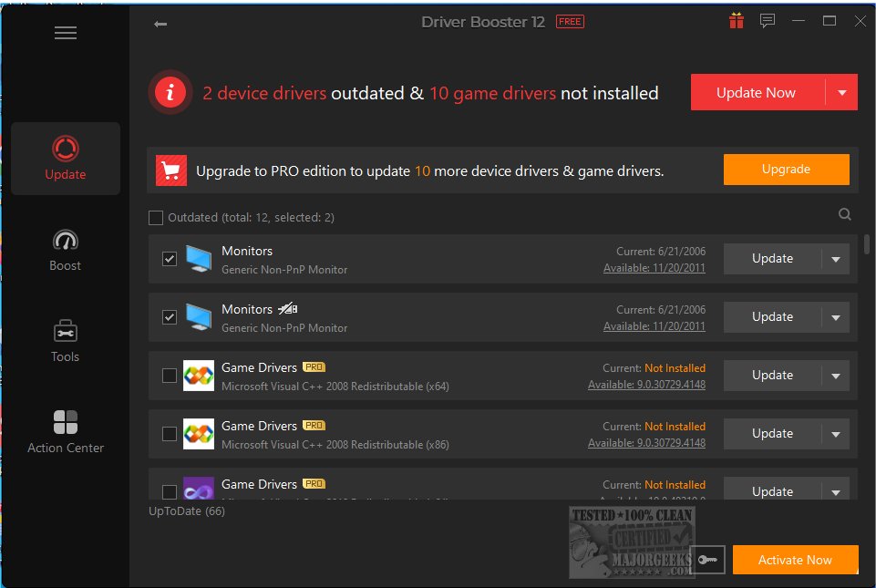The image size is (876, 588).
Task: Click the PRO badge on x64 row
Action: click(314, 367)
